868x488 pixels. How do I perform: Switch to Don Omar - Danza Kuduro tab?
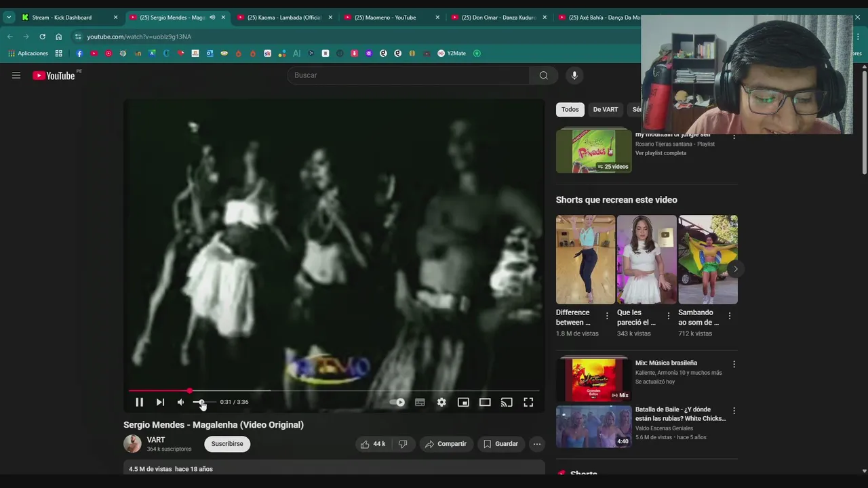498,18
